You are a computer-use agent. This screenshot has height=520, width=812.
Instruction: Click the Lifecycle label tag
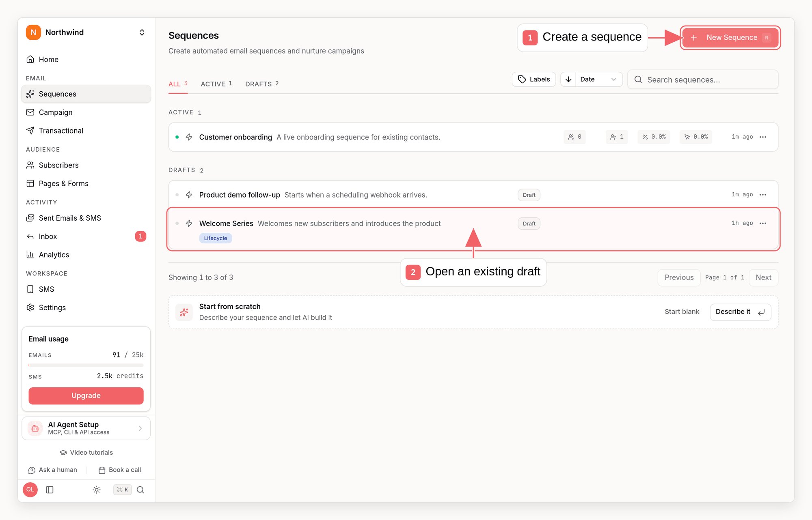pyautogui.click(x=216, y=238)
